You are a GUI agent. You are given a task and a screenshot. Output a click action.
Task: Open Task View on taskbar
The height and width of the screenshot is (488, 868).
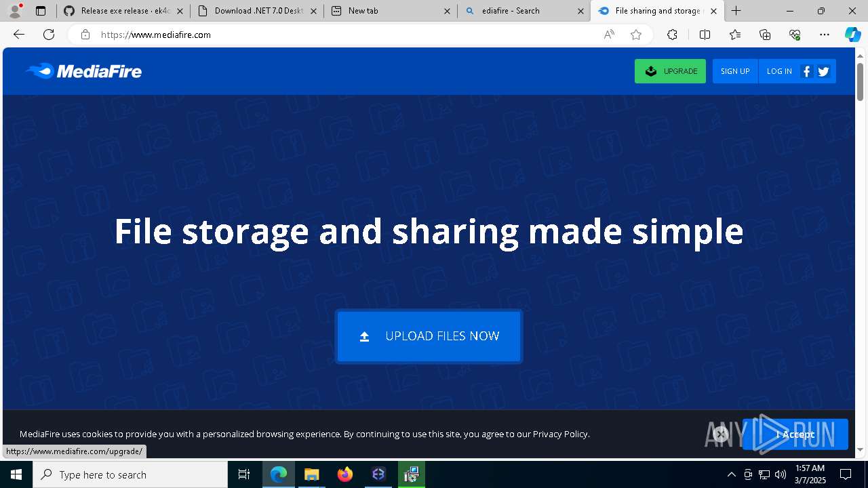[244, 474]
